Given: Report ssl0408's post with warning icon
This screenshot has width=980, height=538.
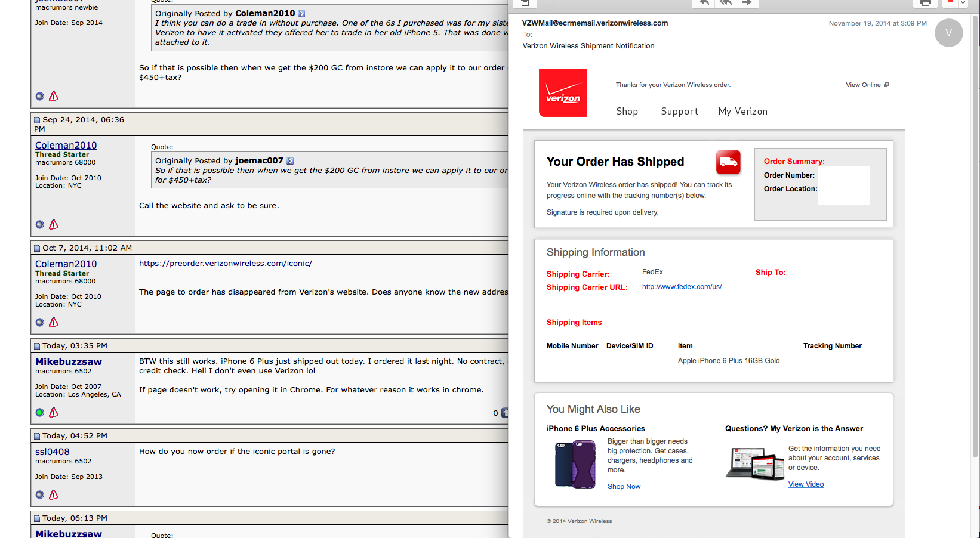Looking at the screenshot, I should coord(54,494).
